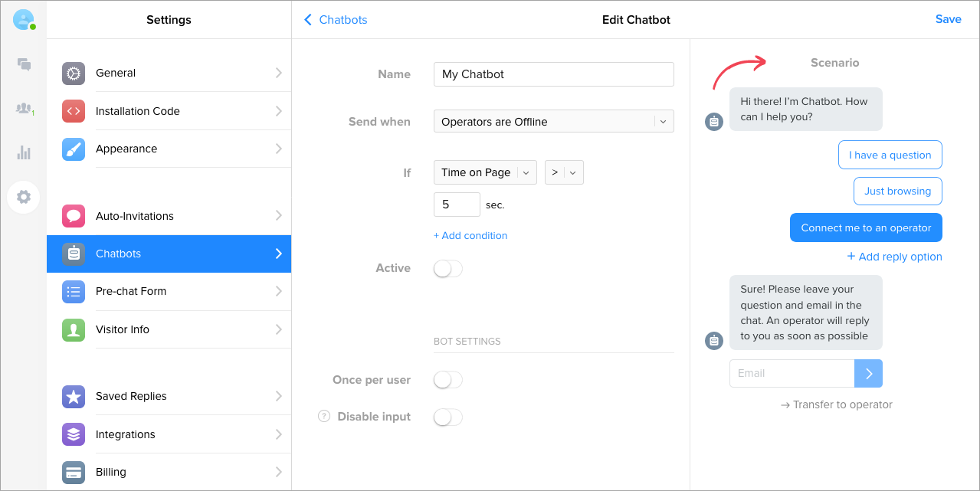Click the Email input field in the preview
Screen dimensions: 980x491
[792, 373]
